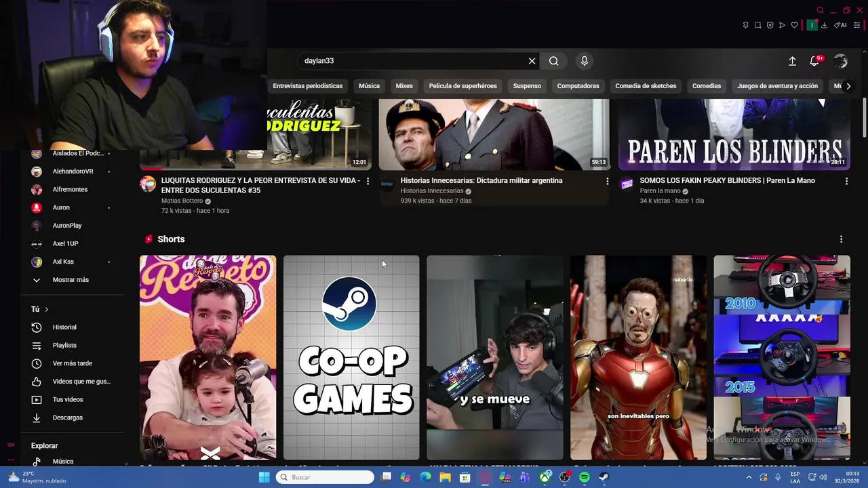Viewport: 868px width, 488px height.
Task: Select the Comedia de sketches chip
Action: (646, 86)
